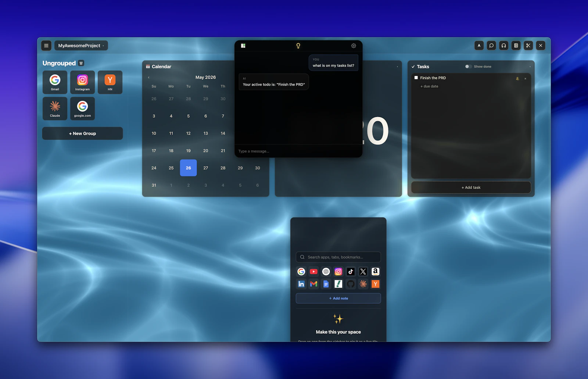Create a group with + New Group

82,133
